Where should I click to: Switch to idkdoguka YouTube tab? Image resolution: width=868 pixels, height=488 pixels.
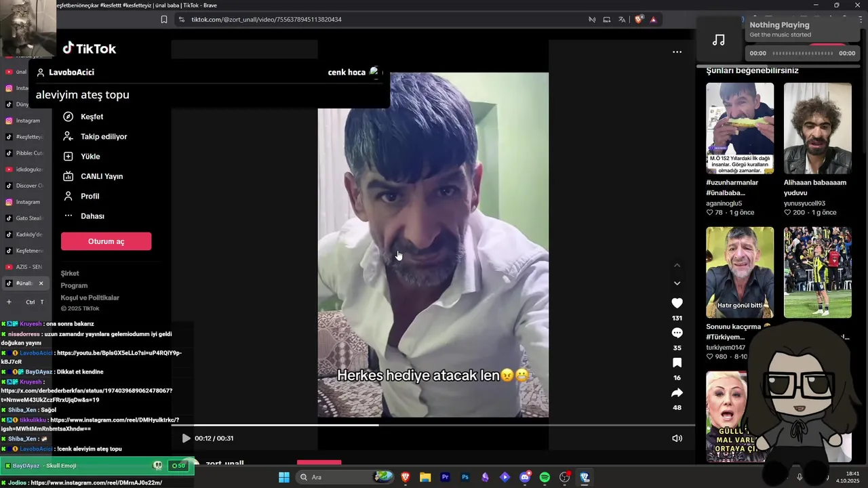[x=24, y=169]
